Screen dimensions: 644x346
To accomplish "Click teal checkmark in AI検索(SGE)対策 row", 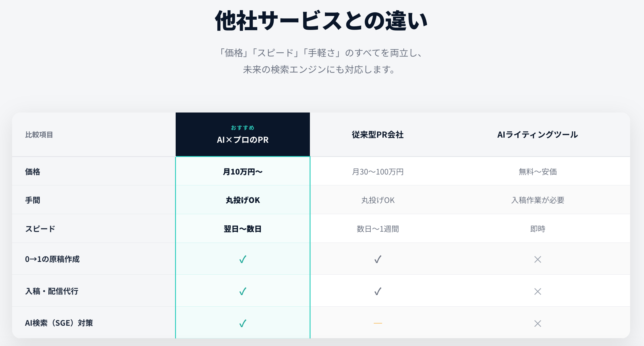I will click(243, 323).
